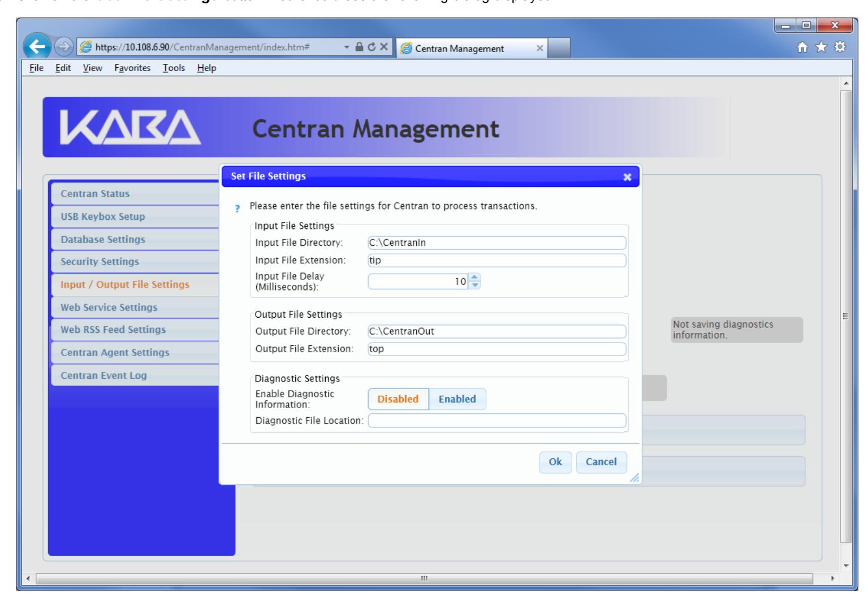Click the Diagnostic File Location field
This screenshot has width=868, height=598.
[497, 421]
